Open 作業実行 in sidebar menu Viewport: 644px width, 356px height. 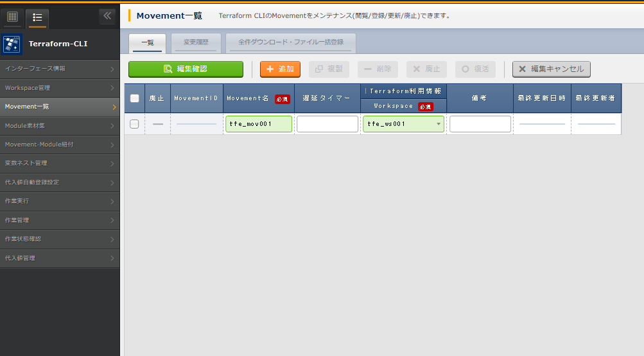pos(60,201)
